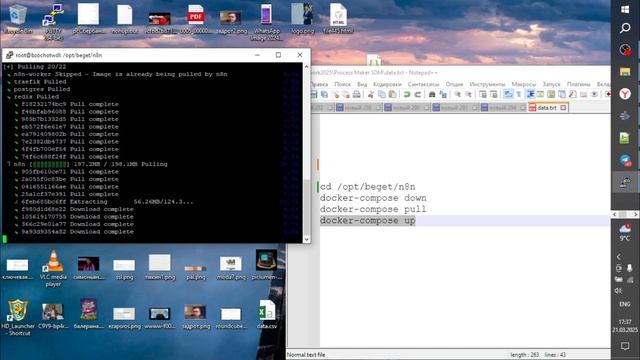Select PuTTY desktop shortcut icon

click(x=53, y=22)
